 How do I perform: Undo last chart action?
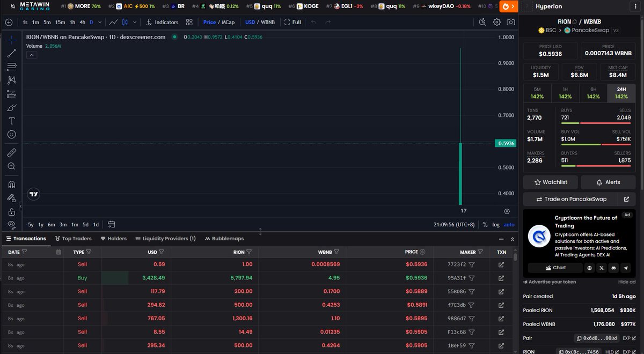(x=314, y=22)
